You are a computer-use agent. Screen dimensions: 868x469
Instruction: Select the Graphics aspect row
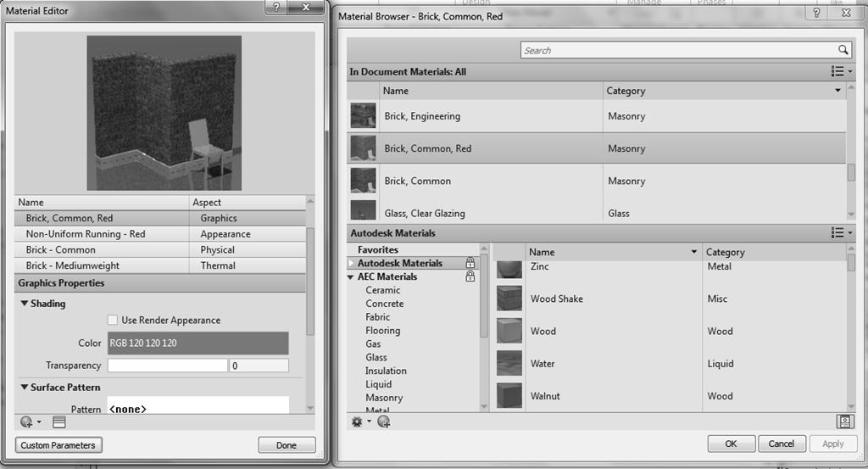(160, 218)
